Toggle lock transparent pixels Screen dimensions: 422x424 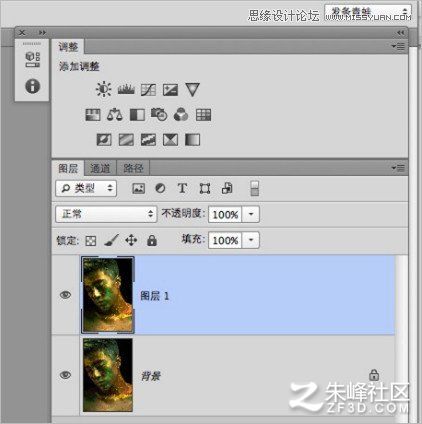pyautogui.click(x=91, y=241)
